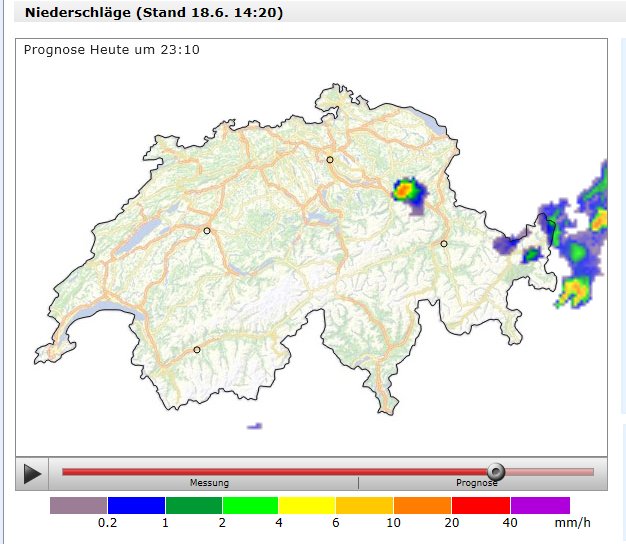This screenshot has width=626, height=544.
Task: Click the timeline track above the Messung label
Action: click(x=210, y=472)
